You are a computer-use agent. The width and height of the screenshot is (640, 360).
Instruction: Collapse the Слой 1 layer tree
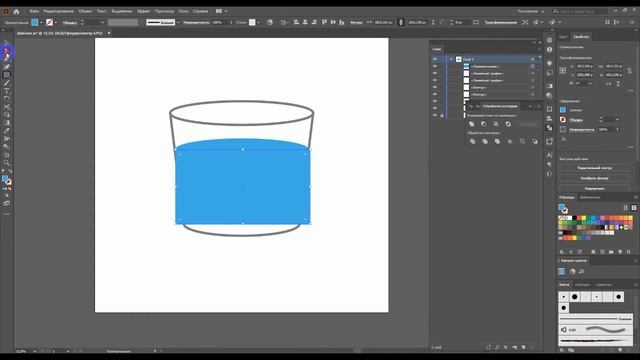(x=451, y=59)
